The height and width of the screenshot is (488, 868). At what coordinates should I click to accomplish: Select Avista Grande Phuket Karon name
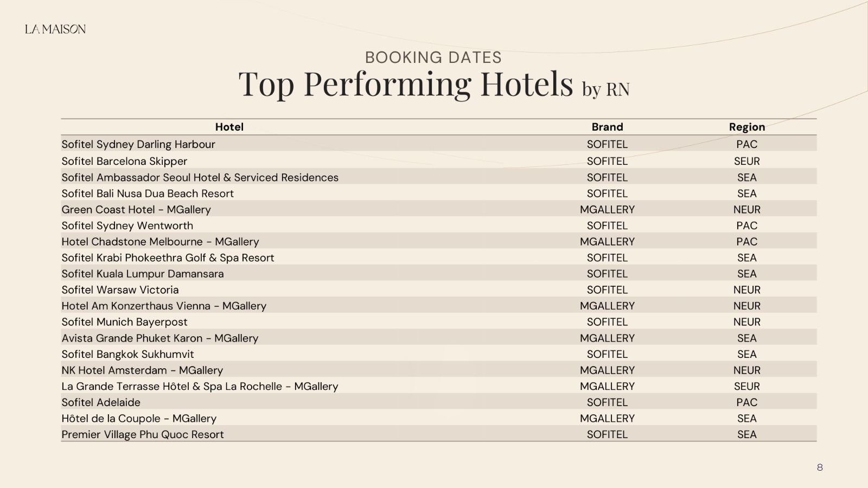click(159, 338)
